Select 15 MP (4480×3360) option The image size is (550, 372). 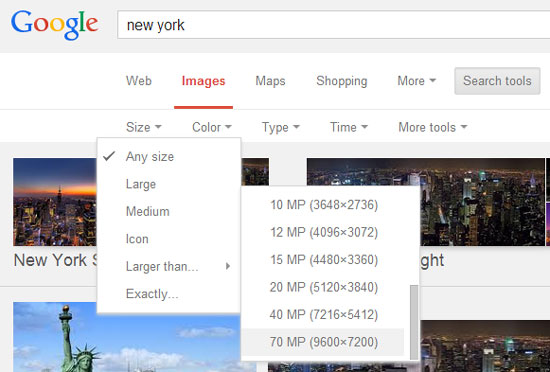pos(323,260)
